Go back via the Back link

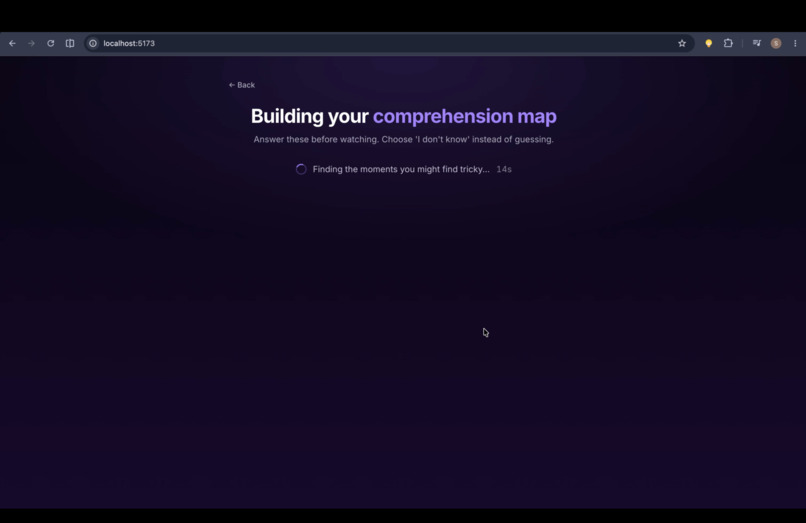pyautogui.click(x=242, y=85)
